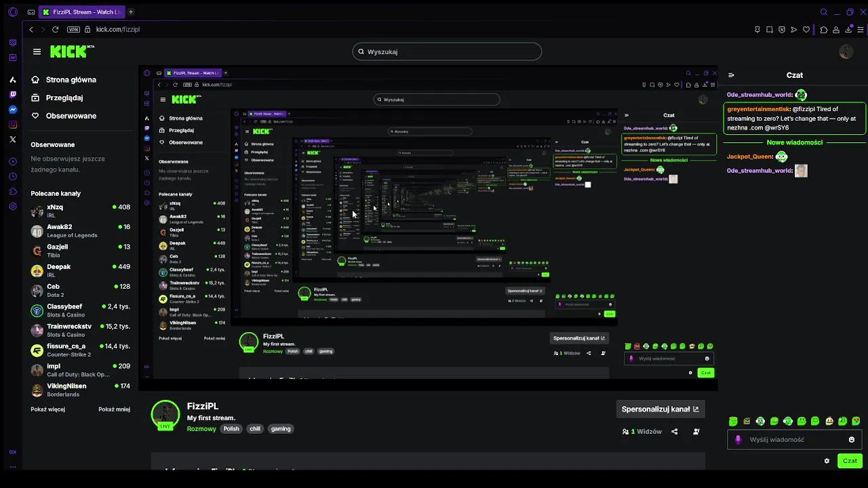Go back with browser back arrow
868x488 pixels.
tap(31, 30)
